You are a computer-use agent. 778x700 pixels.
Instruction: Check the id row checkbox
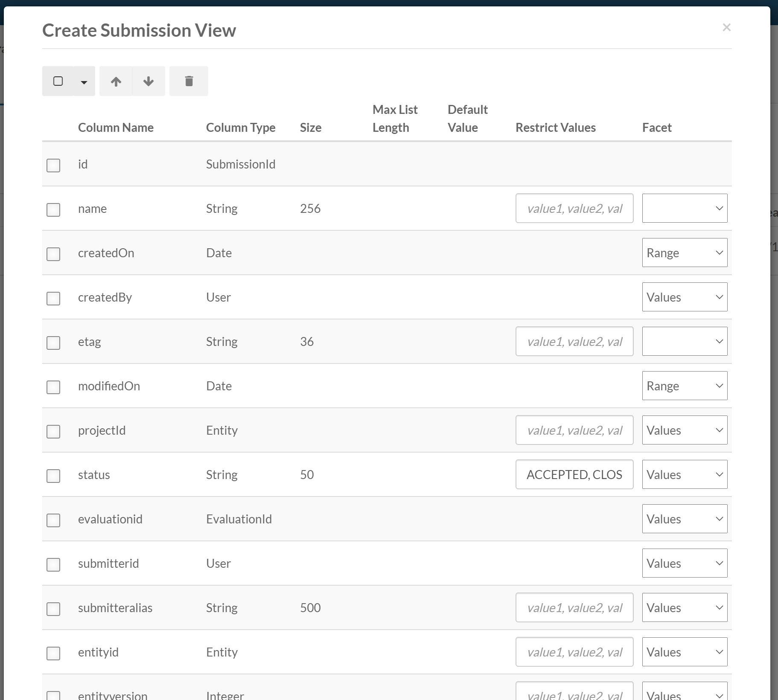click(53, 166)
